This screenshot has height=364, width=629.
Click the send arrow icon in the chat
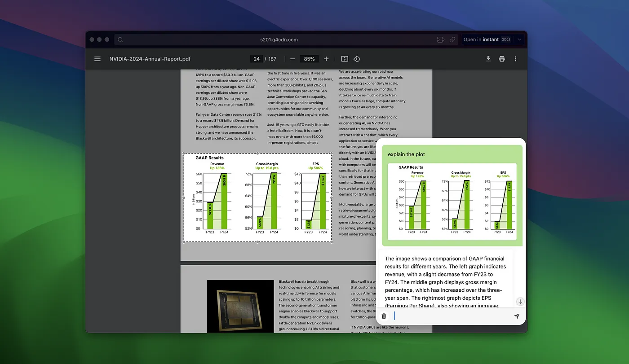[517, 316]
